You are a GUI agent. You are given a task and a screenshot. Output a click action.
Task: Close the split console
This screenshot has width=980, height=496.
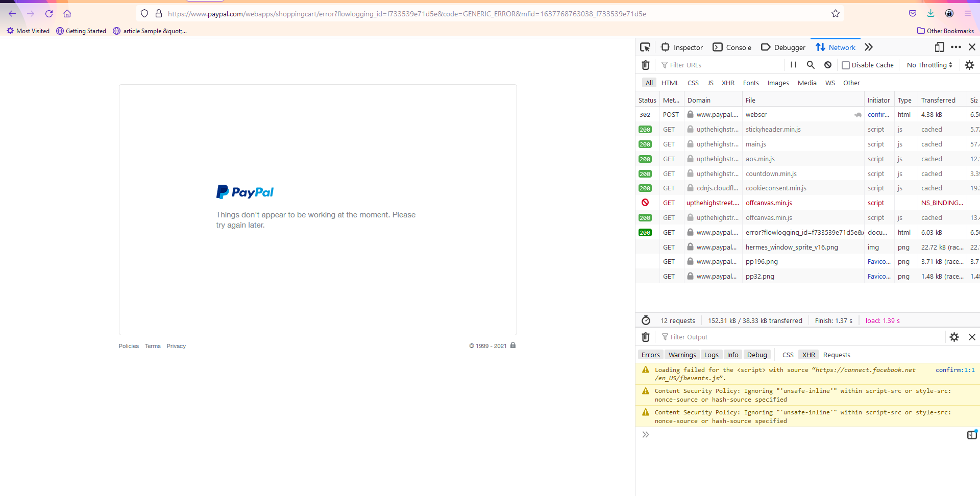(972, 337)
